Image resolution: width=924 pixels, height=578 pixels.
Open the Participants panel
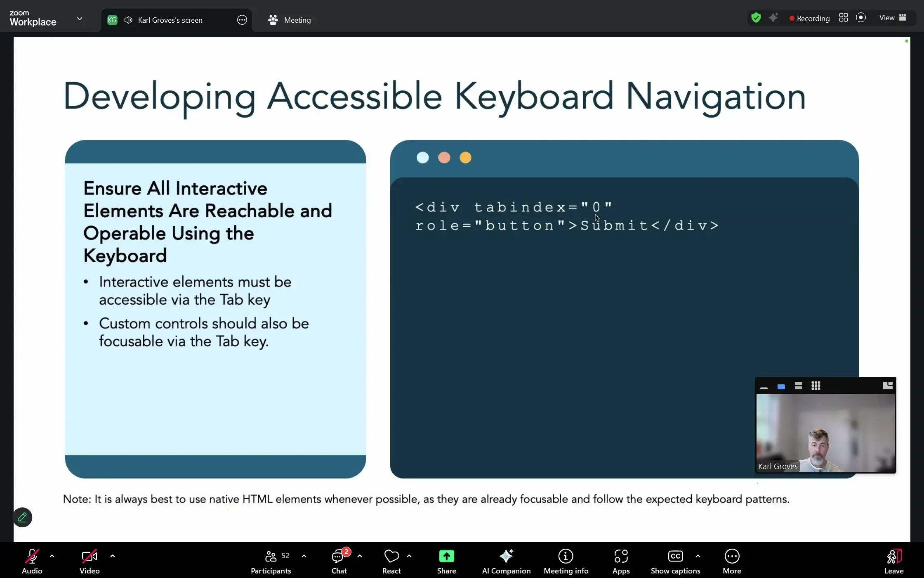(271, 561)
